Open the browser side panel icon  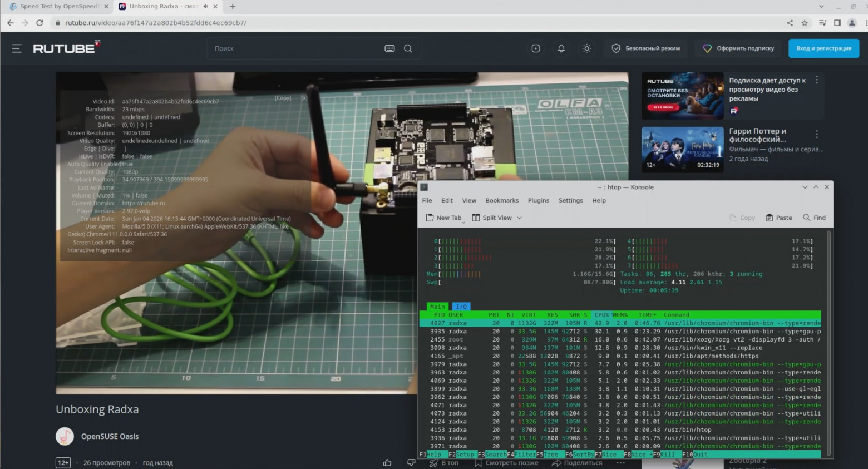tap(837, 23)
